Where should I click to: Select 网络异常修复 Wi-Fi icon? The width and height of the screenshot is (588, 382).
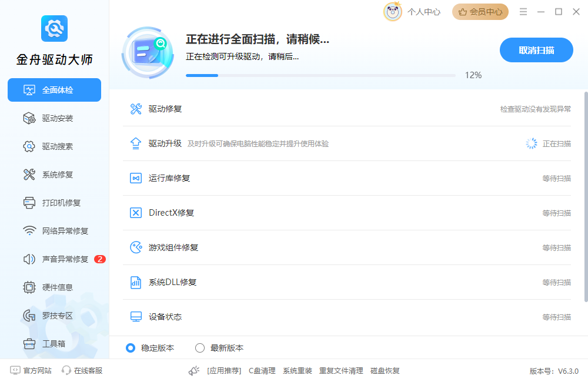[28, 230]
